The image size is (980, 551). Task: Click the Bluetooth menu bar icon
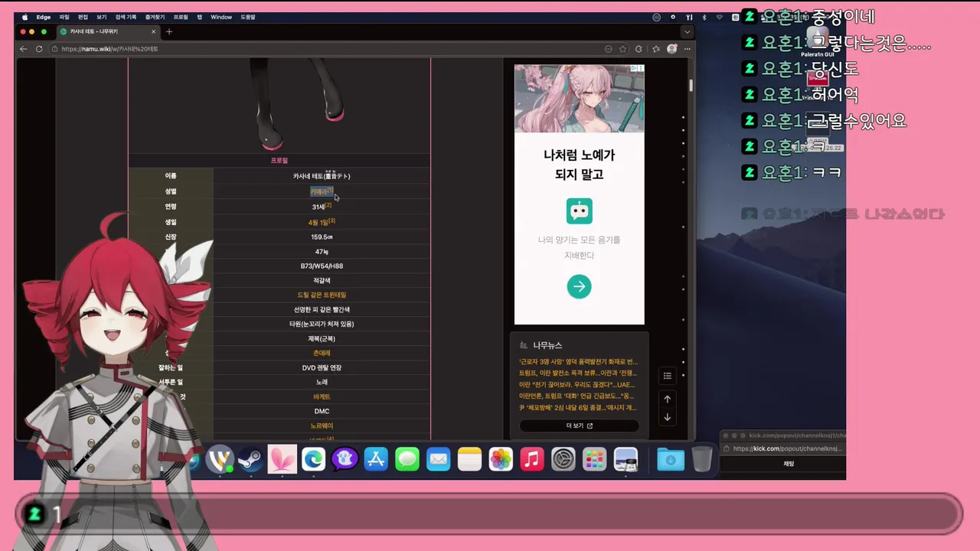tap(704, 17)
